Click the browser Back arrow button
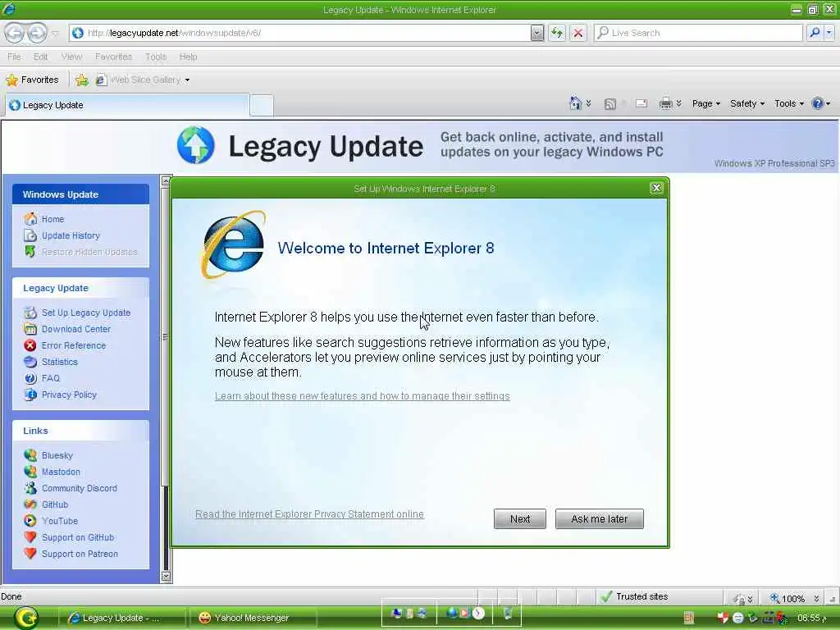Viewport: 840px width, 630px height. 15,33
